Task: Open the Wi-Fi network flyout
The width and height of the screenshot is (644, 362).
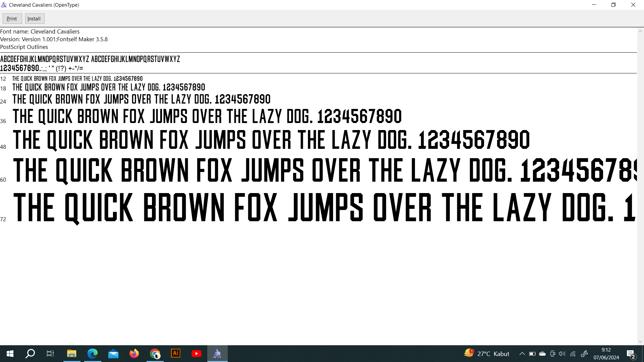Action: (x=573, y=354)
